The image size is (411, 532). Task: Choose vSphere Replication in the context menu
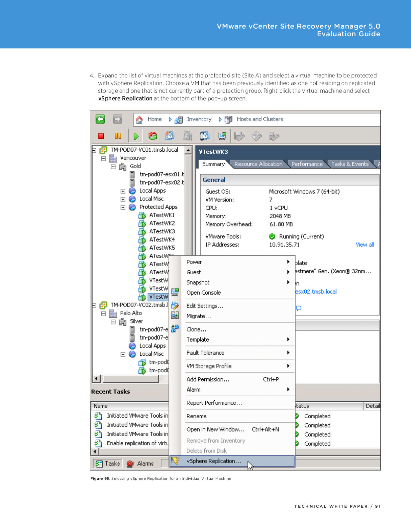click(232, 461)
